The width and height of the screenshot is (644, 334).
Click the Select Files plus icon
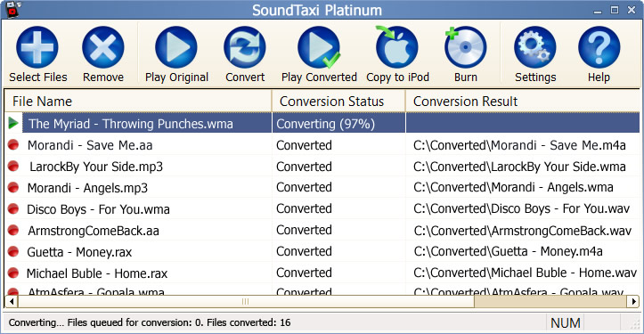(37, 47)
